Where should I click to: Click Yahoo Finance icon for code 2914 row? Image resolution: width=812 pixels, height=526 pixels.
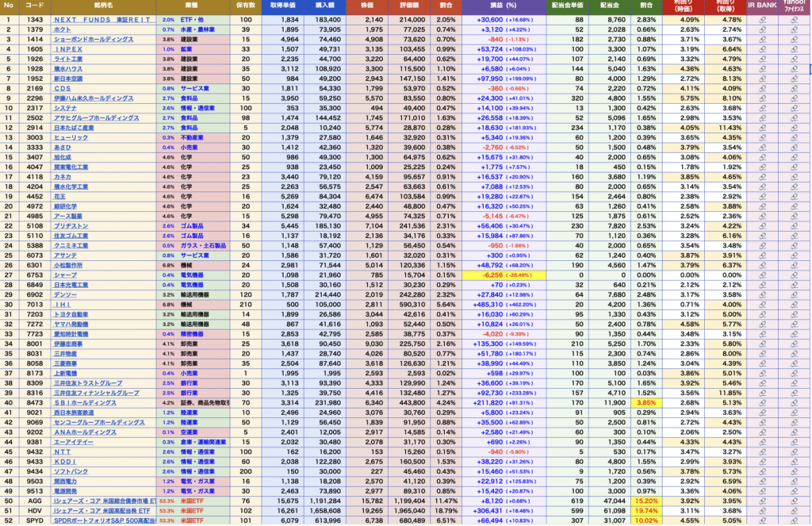795,127
